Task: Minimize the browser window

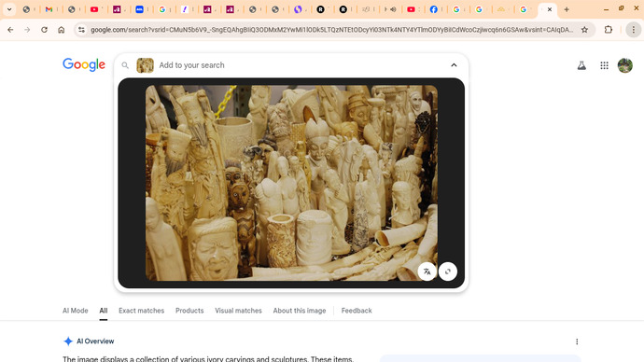Action: [606, 9]
